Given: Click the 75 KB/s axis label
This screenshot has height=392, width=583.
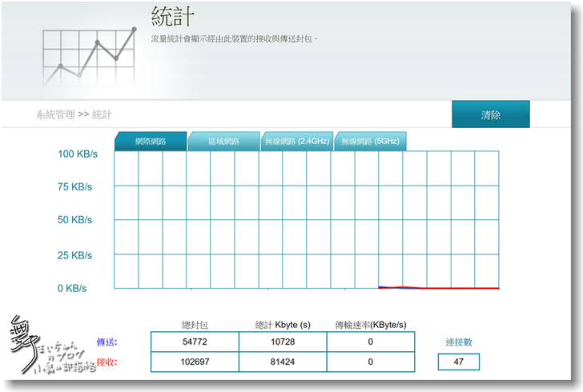Looking at the screenshot, I should tap(74, 187).
